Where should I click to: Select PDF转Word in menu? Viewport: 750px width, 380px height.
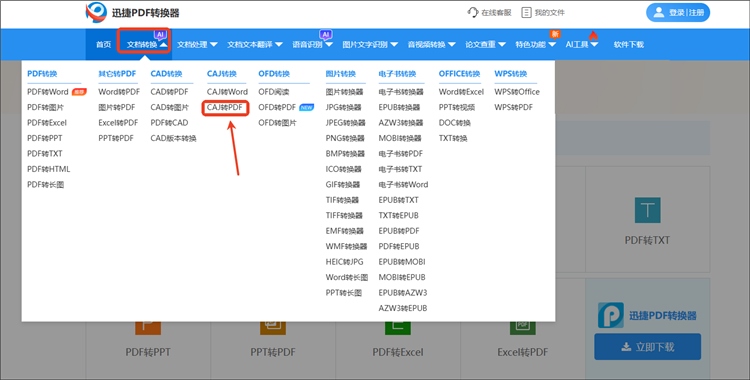(48, 92)
